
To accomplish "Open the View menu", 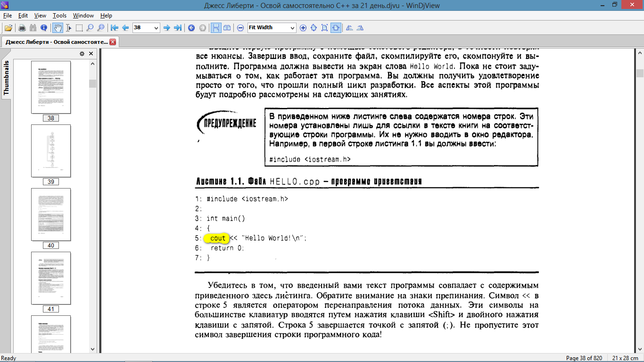I will tap(40, 16).
